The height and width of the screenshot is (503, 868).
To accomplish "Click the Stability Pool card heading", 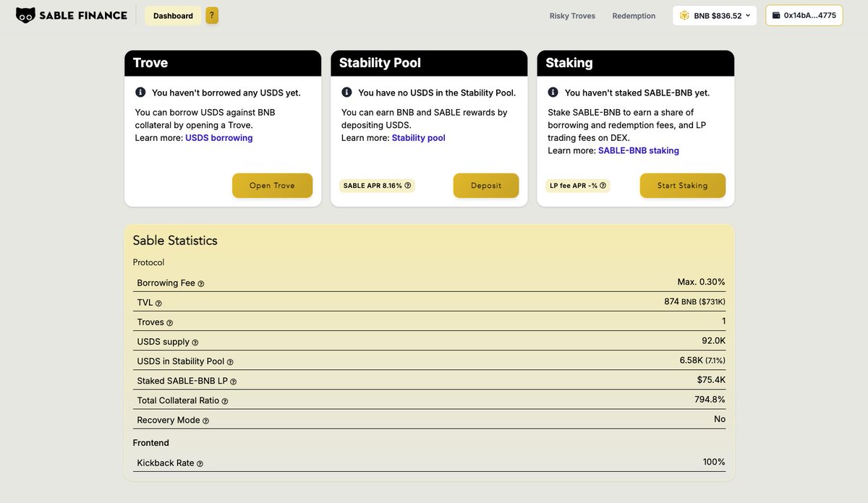I will tap(380, 63).
